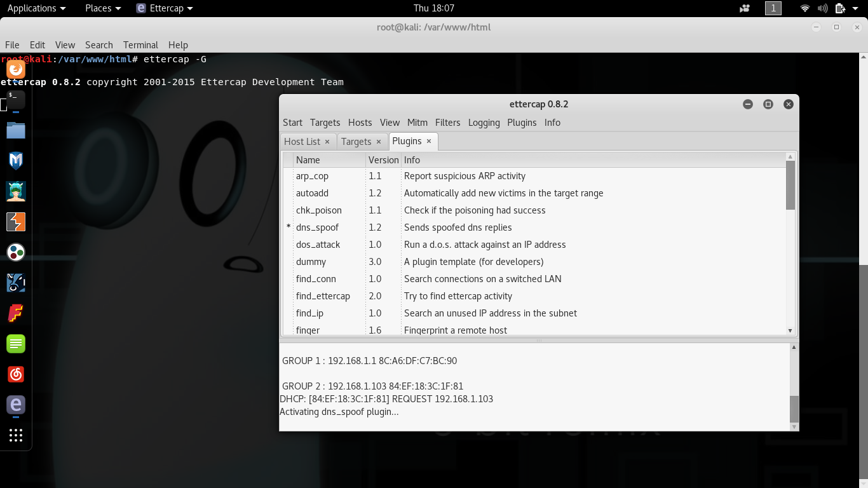Open the system status menu arrow
Viewport: 868px width, 488px height.
[855, 8]
